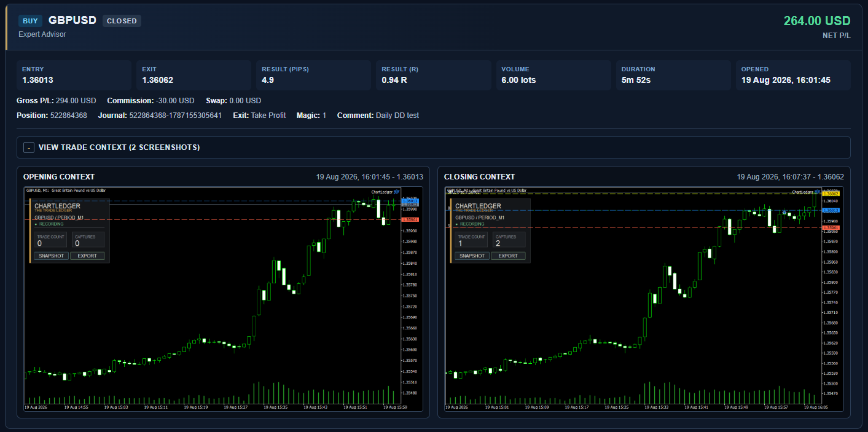868x432 pixels.
Task: Click the CLOSED status badge
Action: tap(122, 21)
